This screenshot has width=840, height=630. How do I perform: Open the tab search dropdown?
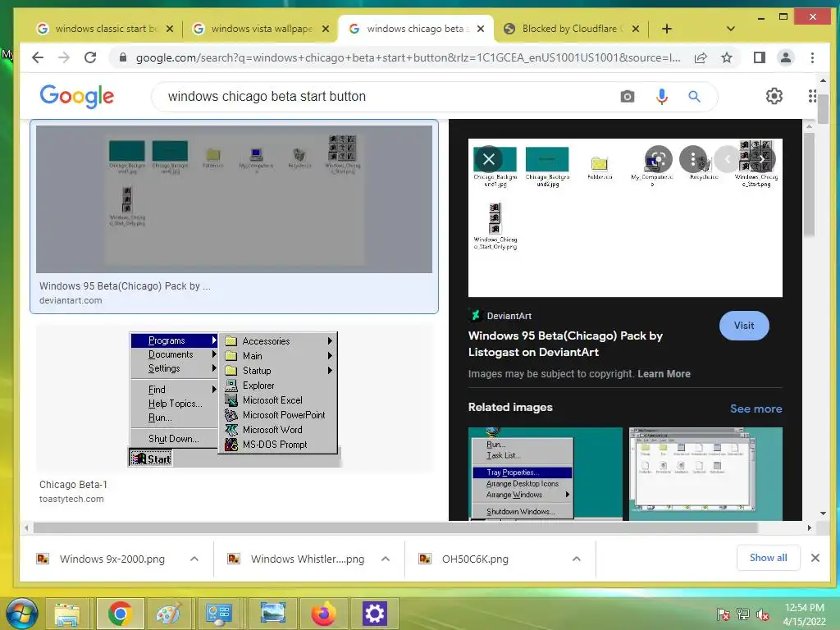pos(731,29)
